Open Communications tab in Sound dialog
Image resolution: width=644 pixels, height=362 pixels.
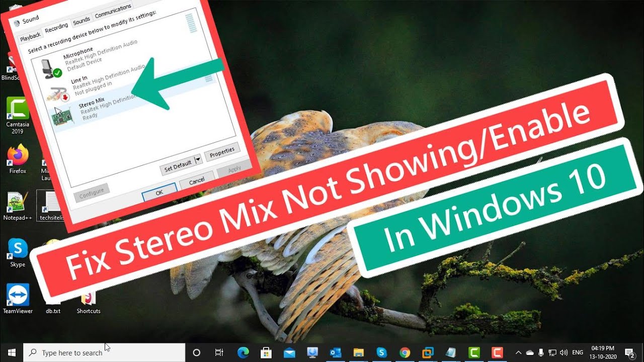113,11
